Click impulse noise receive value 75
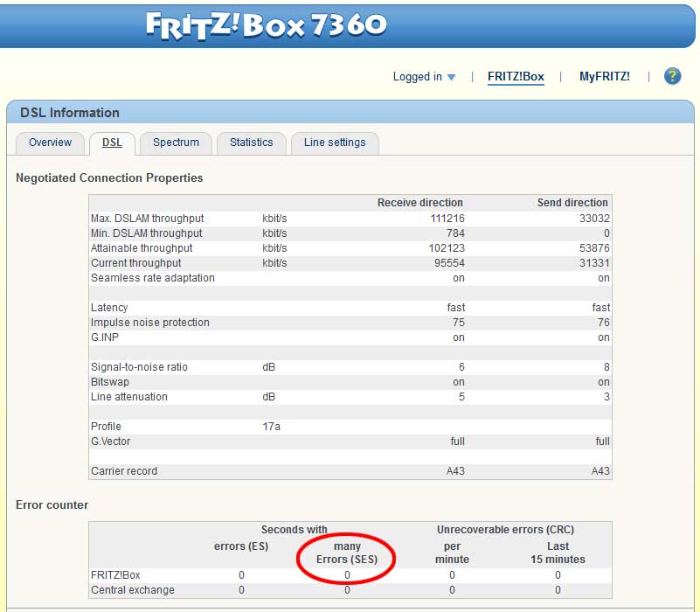 pyautogui.click(x=459, y=323)
